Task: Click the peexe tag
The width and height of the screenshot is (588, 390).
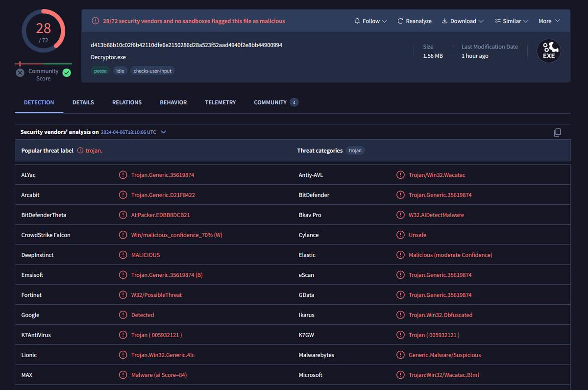Action: 101,71
